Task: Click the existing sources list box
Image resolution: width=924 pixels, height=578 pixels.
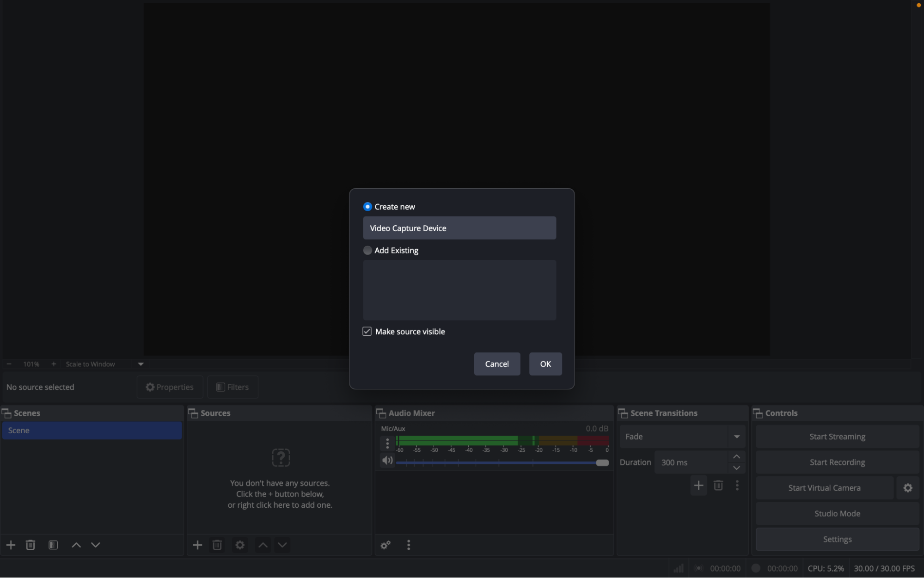Action: pyautogui.click(x=459, y=290)
